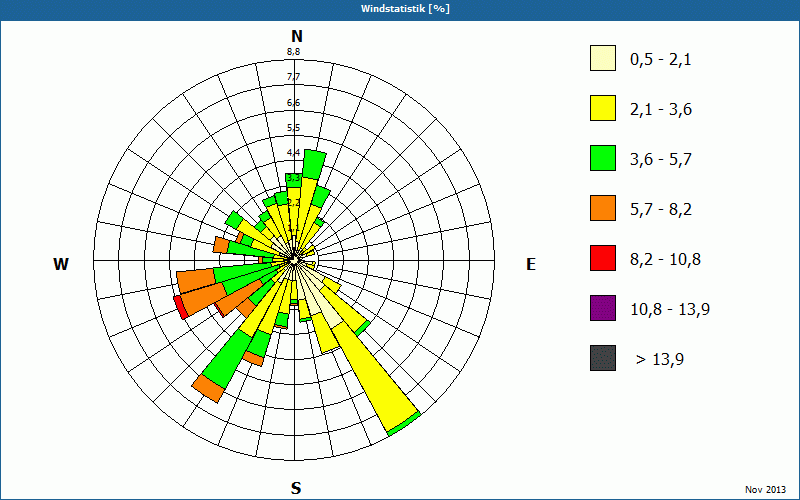Click the 'Nov 2013' date label
This screenshot has height=500, width=800.
pyautogui.click(x=765, y=489)
